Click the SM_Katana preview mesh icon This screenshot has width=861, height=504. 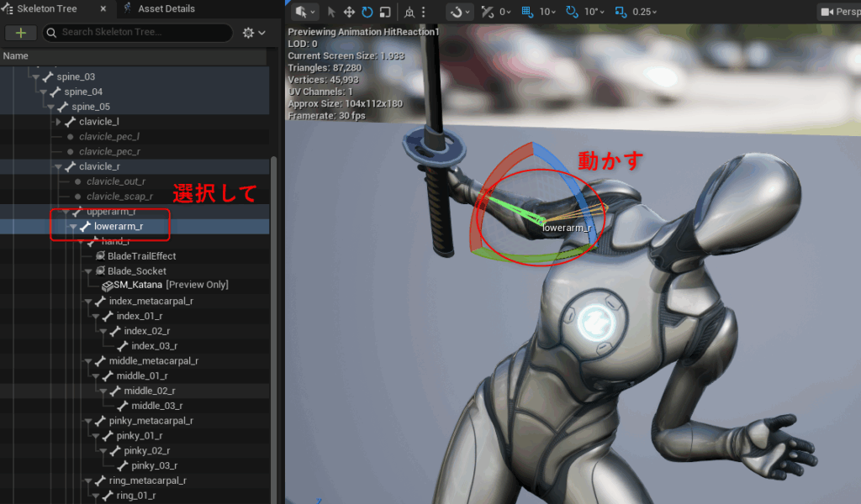[x=108, y=286]
